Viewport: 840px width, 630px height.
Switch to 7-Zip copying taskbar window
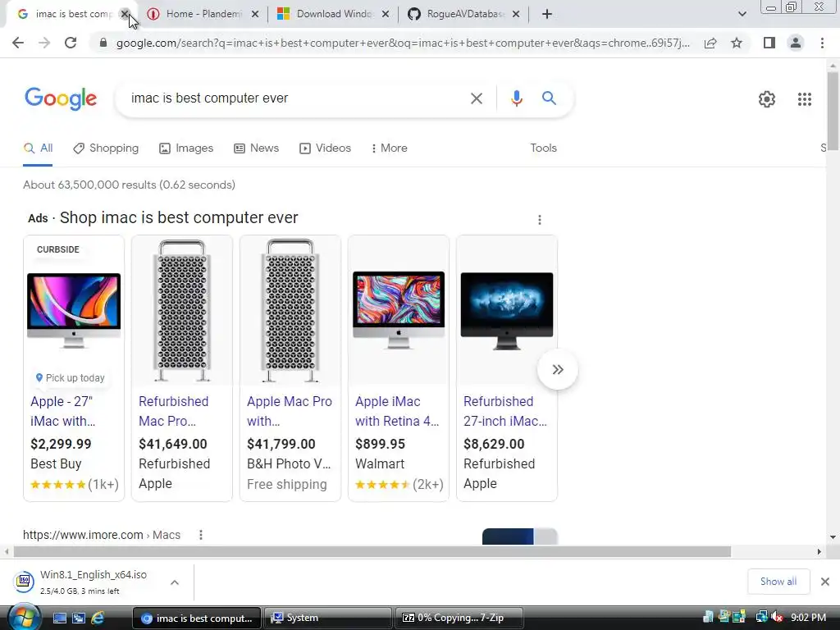458,618
